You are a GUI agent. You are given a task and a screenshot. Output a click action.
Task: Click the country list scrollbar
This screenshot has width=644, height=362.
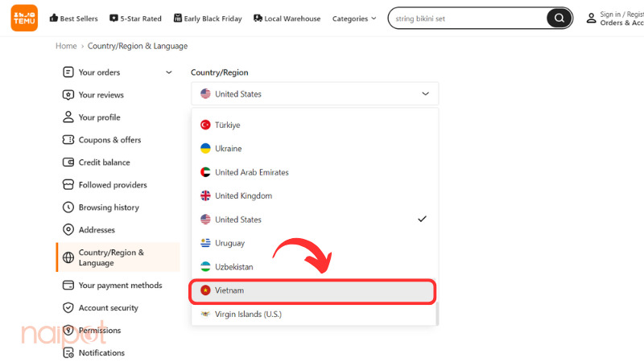(436, 314)
